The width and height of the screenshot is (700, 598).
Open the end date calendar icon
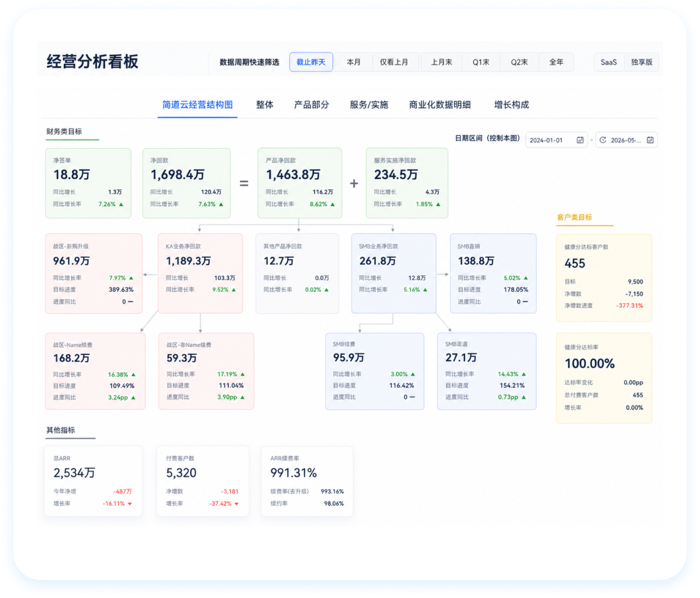[650, 140]
